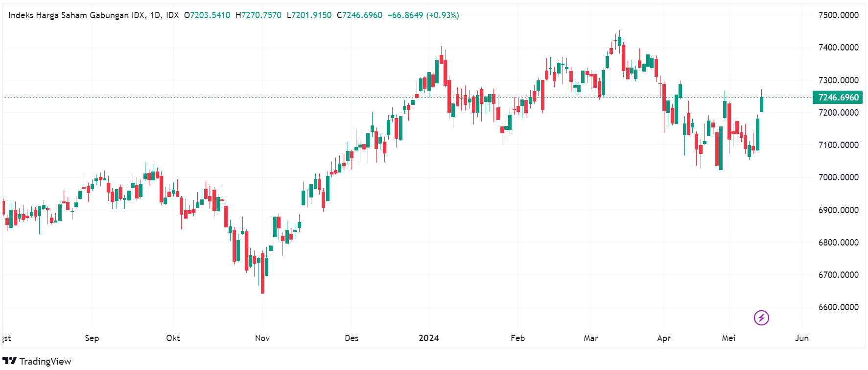Viewport: 868px width, 370px height.
Task: Click the 7200.0000 price axis label
Action: click(x=838, y=112)
